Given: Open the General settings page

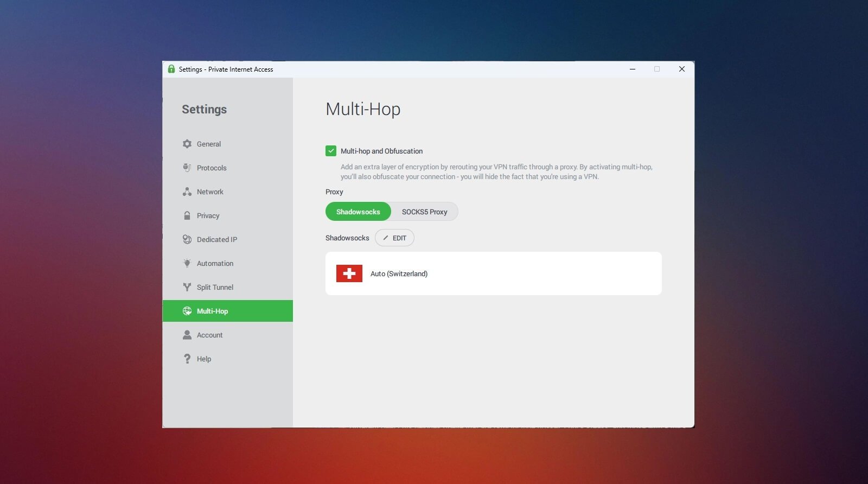Looking at the screenshot, I should (228, 144).
